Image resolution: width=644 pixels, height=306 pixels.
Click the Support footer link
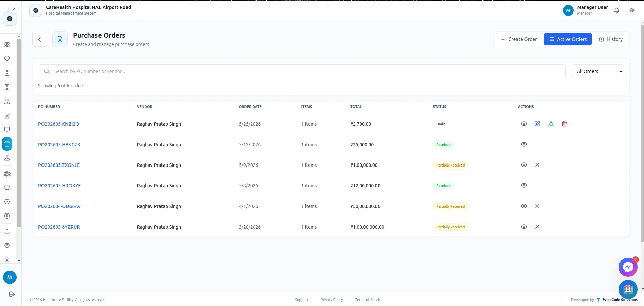click(302, 300)
